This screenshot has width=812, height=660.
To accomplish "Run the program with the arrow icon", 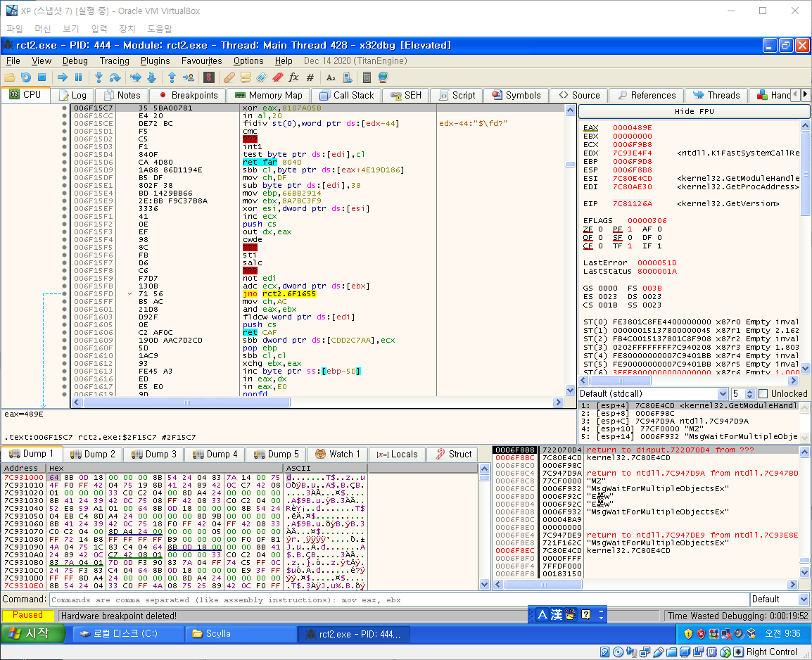I will [63, 77].
